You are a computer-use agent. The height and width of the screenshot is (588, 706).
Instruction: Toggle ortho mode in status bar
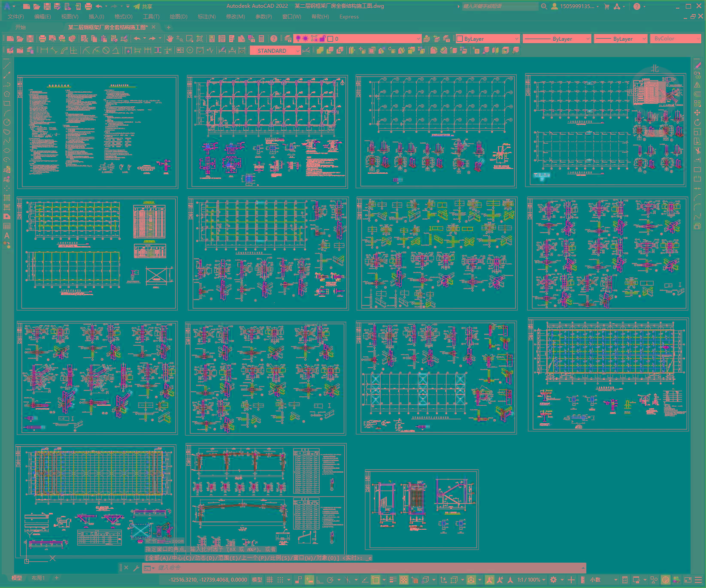click(x=319, y=580)
